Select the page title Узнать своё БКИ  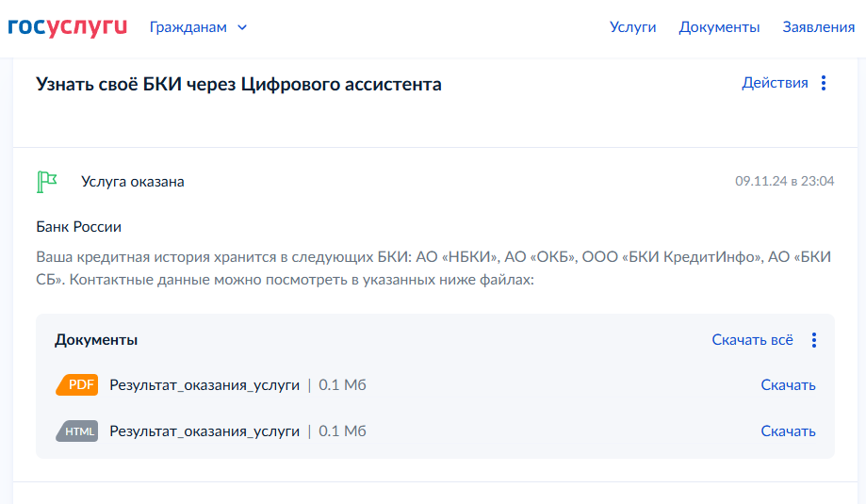point(238,85)
